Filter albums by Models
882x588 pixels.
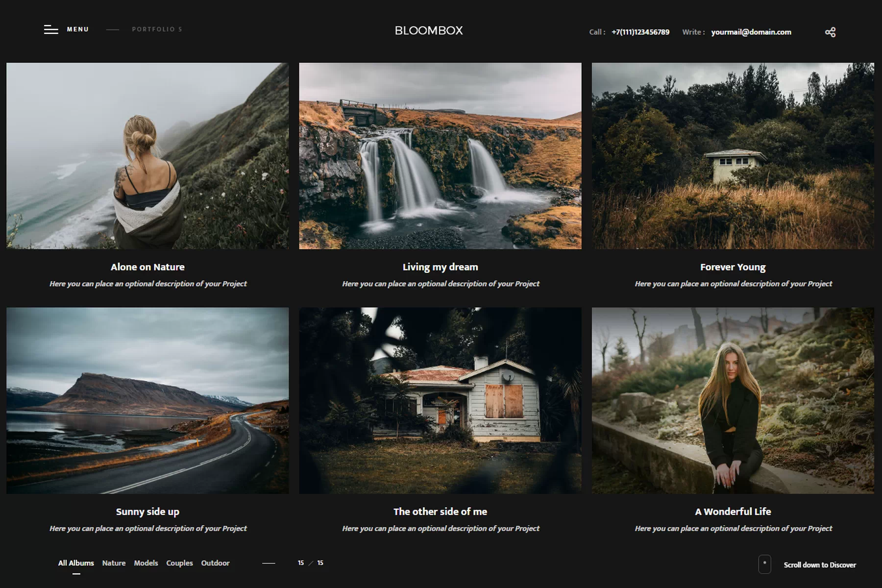(146, 563)
